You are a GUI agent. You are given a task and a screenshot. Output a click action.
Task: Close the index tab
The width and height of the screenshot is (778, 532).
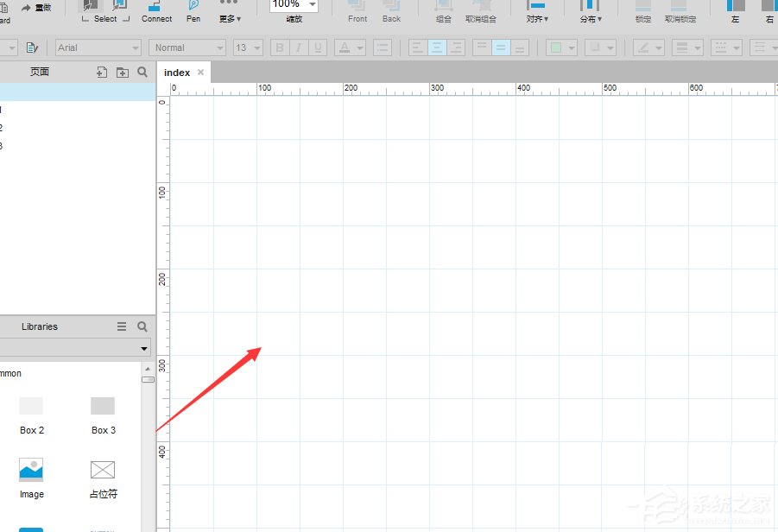[x=200, y=72]
